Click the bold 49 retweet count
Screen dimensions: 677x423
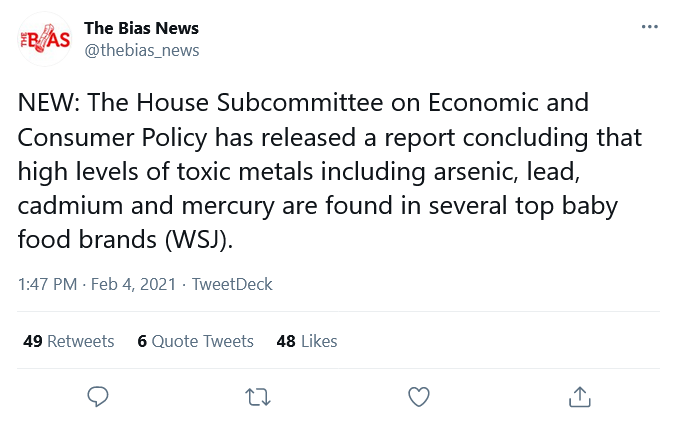(33, 341)
